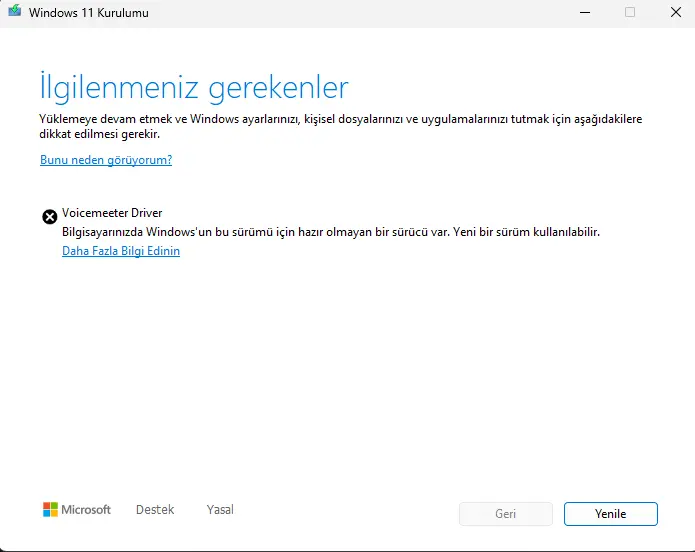Close the Windows 11 Kurulumu window
Viewport: 695px width, 552px height.
pos(676,12)
